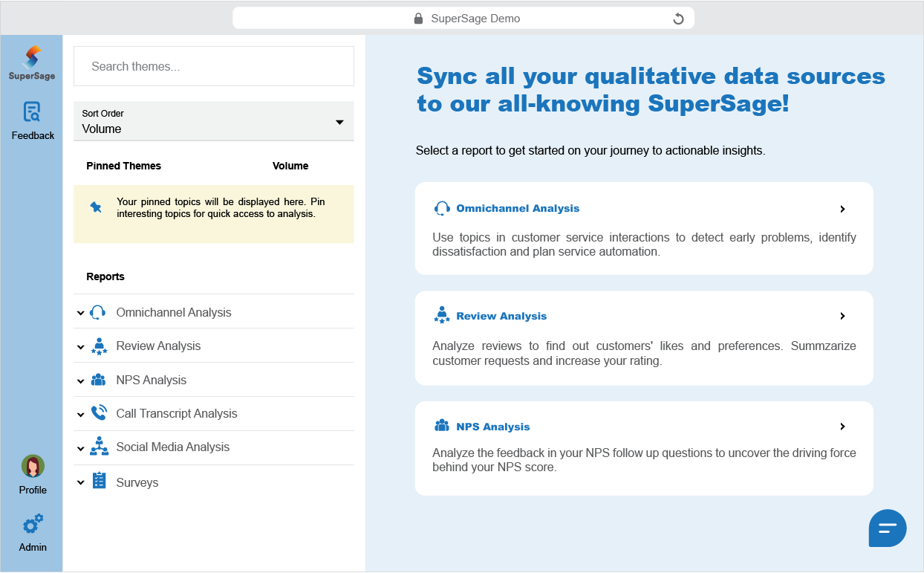Select NPS Analysis in the reports list

click(x=152, y=380)
